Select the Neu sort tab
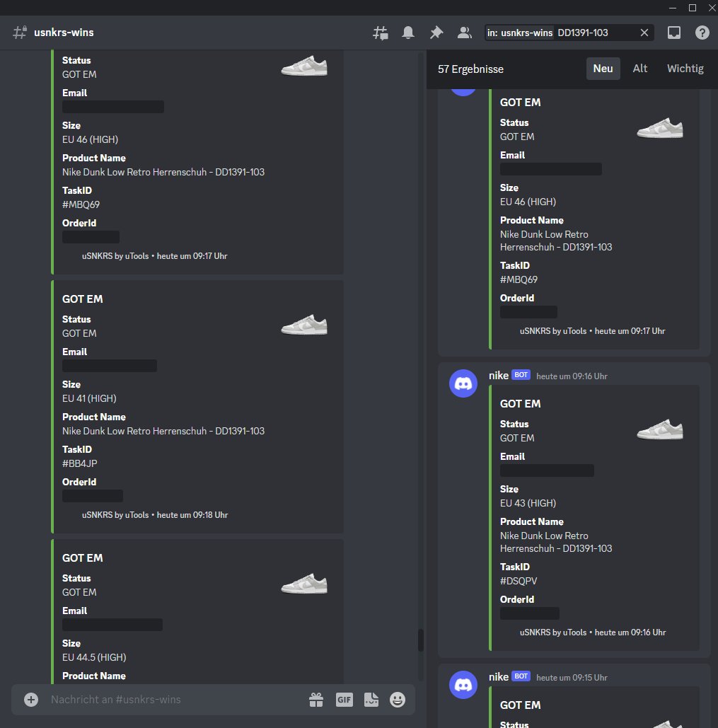Image resolution: width=718 pixels, height=728 pixels. pyautogui.click(x=603, y=69)
